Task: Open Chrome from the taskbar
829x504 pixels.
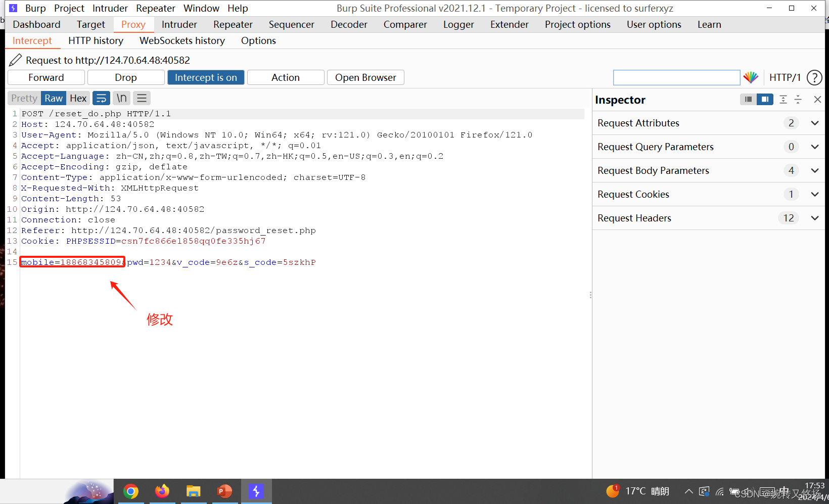Action: pyautogui.click(x=131, y=491)
